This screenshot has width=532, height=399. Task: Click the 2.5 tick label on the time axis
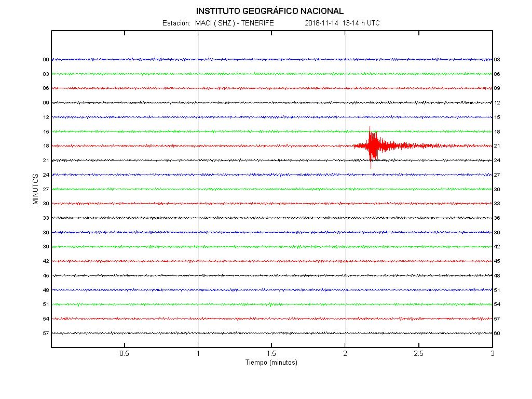tap(418, 354)
